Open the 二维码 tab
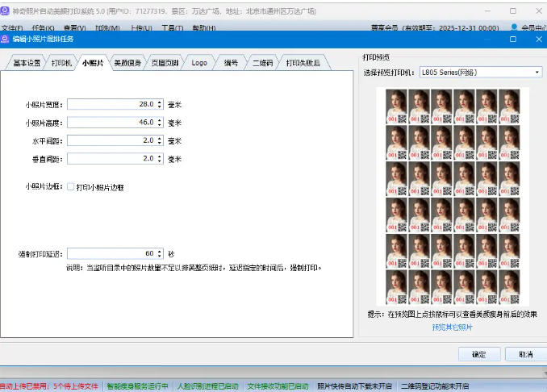This screenshot has height=392, width=547. (262, 63)
